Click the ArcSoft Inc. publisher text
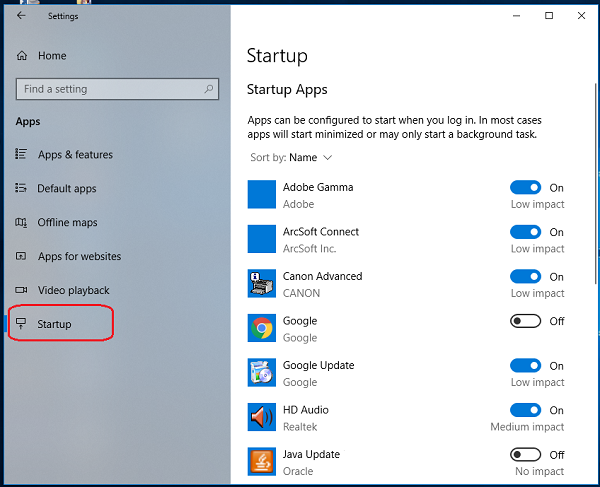Viewport: 600px width, 487px height. coord(310,249)
